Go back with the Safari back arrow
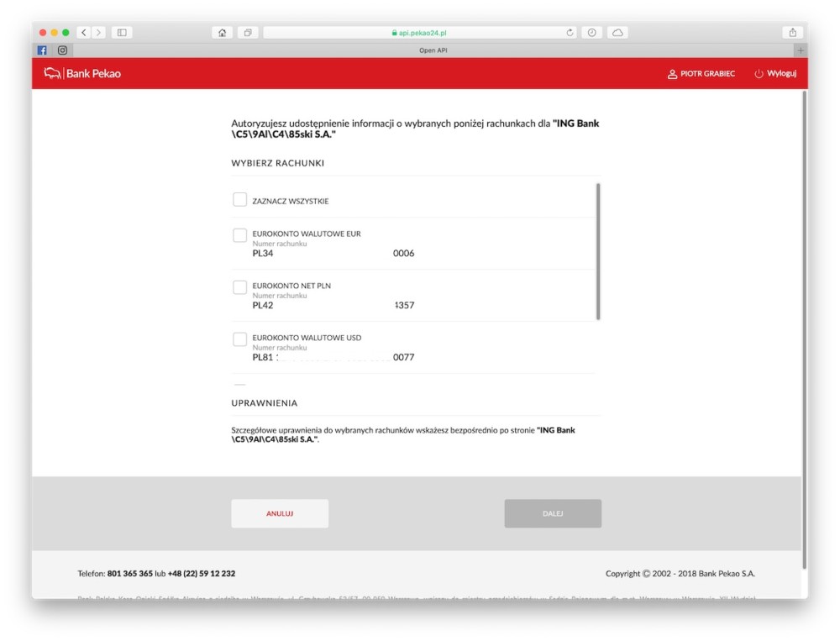840x641 pixels. point(83,33)
